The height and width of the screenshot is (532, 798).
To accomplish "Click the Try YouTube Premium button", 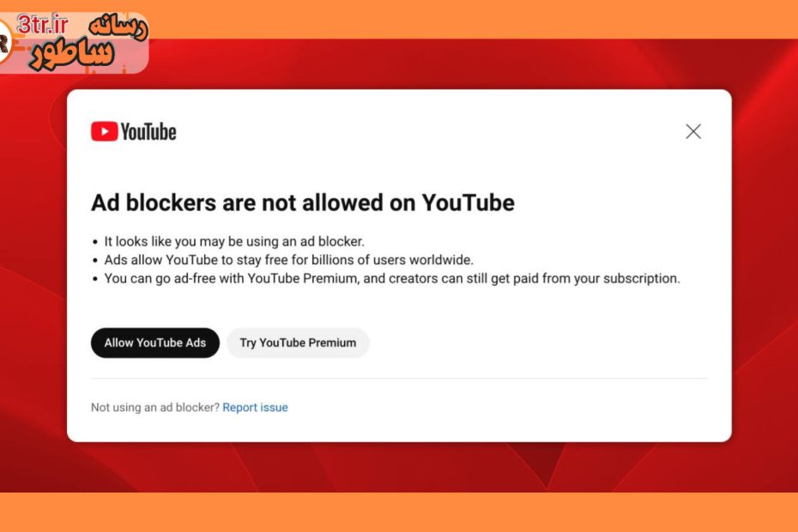I will click(298, 342).
